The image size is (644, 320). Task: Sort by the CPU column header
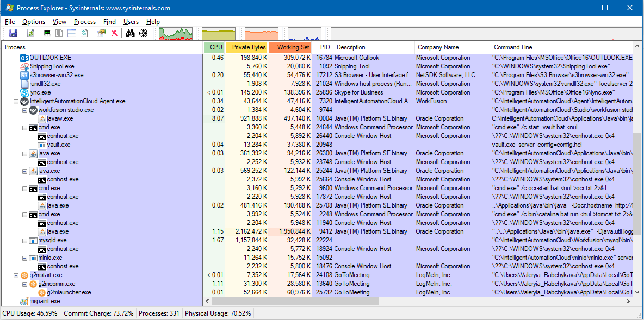click(214, 47)
